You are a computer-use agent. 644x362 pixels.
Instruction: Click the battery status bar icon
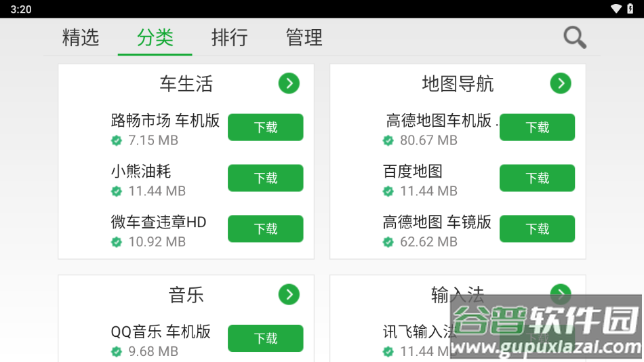[630, 9]
